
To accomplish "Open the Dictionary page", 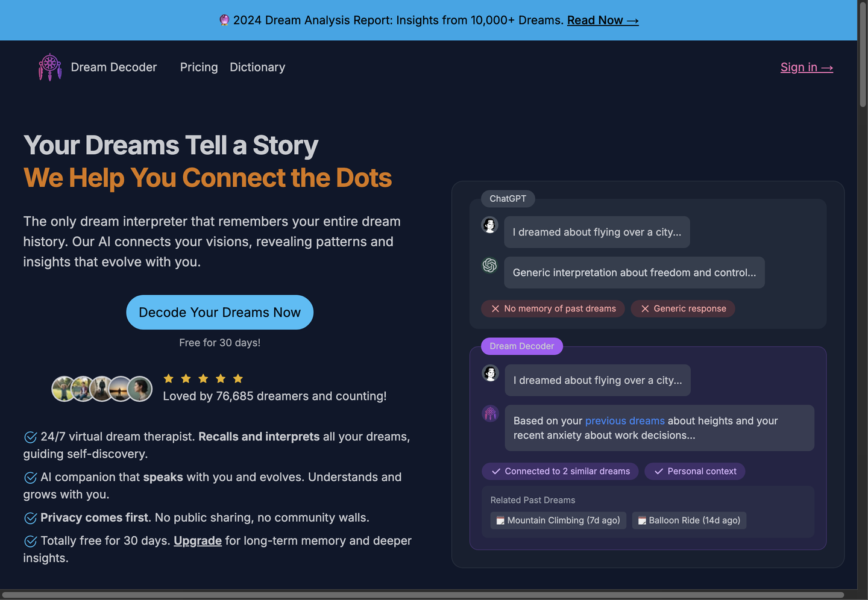I will [x=257, y=67].
